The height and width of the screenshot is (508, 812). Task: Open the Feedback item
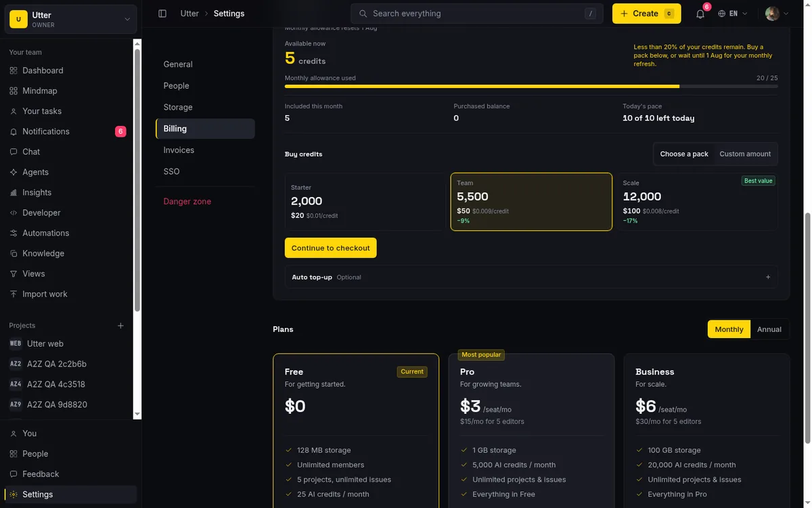pos(70,474)
